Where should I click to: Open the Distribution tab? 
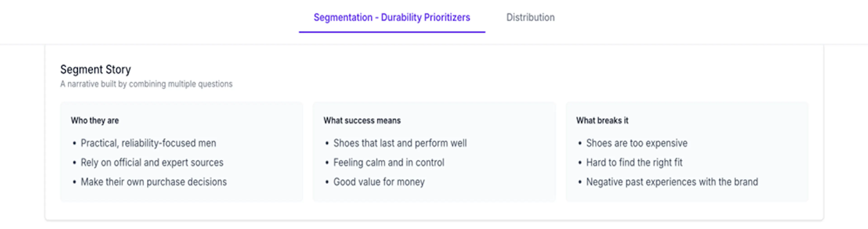(x=530, y=17)
